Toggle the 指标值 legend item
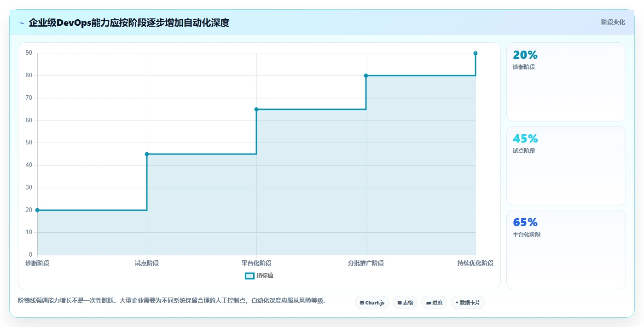The width and height of the screenshot is (644, 327). (259, 275)
